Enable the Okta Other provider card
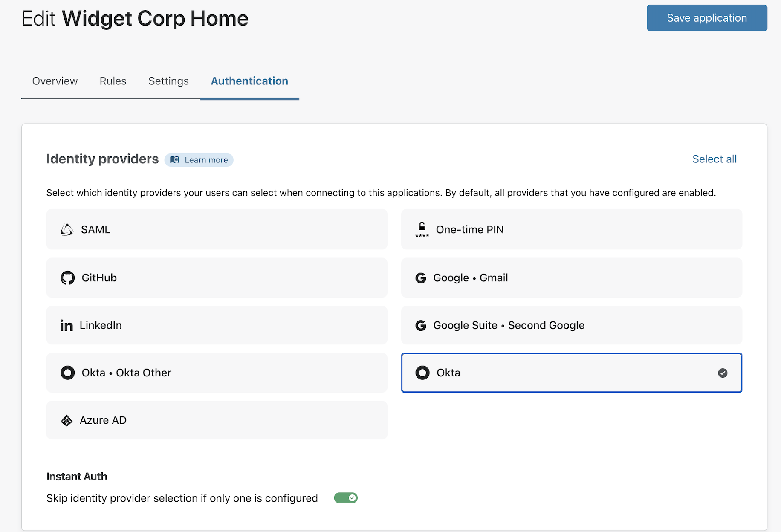The image size is (781, 532). pos(217,373)
